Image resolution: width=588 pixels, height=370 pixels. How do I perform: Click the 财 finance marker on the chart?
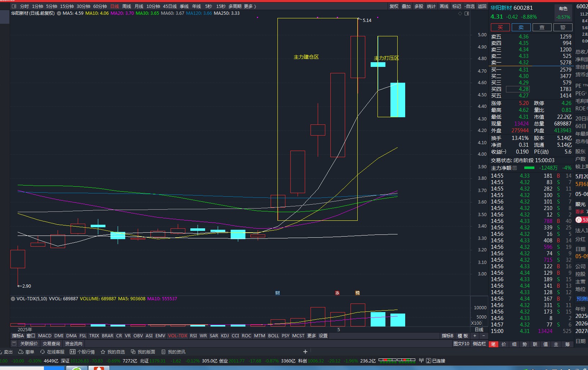(x=277, y=293)
